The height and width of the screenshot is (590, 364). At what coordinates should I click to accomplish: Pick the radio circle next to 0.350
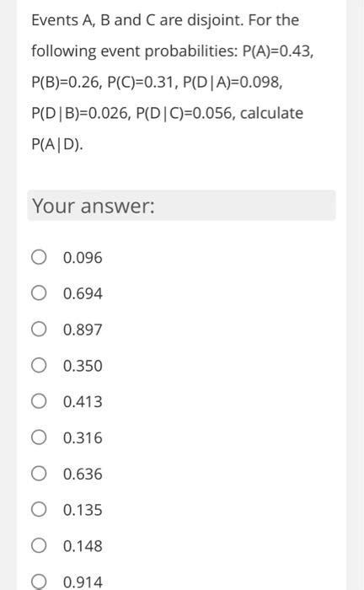[x=39, y=365]
